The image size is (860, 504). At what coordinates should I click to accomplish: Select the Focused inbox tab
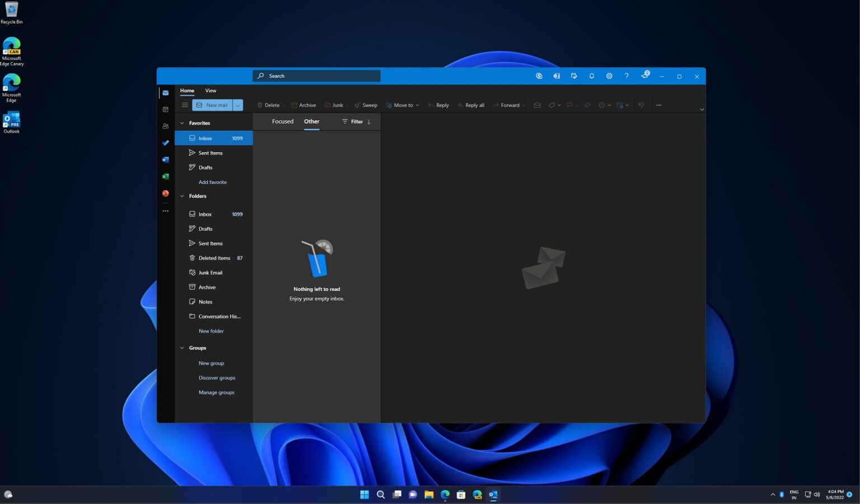point(282,121)
